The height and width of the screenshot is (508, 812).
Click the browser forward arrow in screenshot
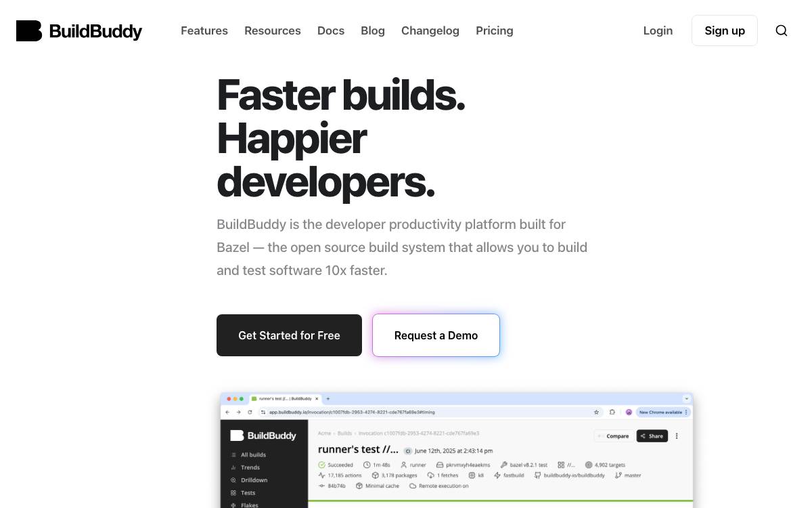tap(238, 412)
